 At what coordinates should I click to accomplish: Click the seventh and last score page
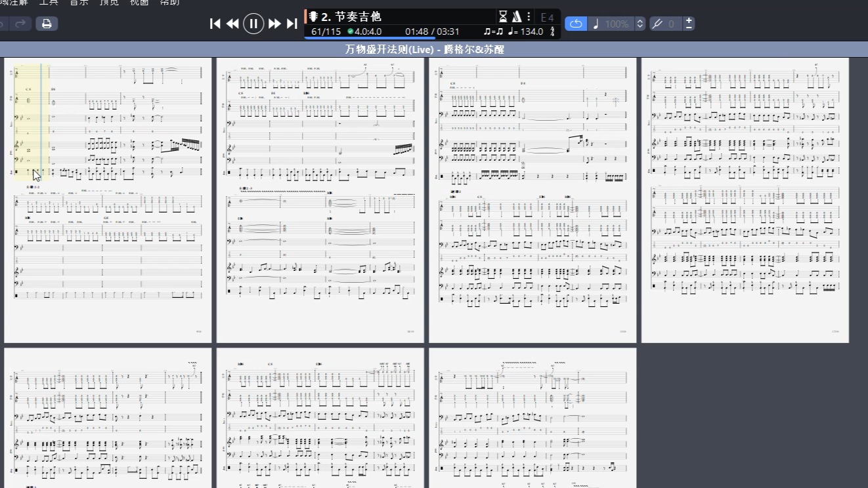[x=532, y=418]
